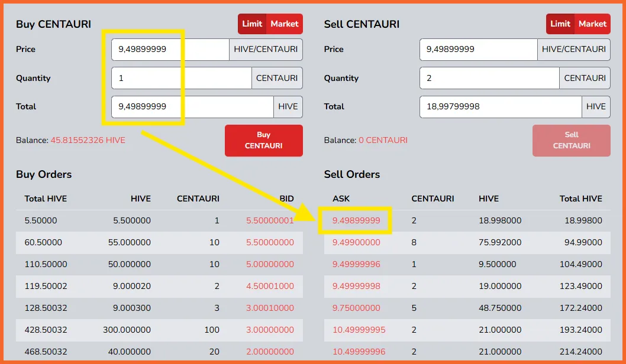Click the 18.998000 HIVE sell order cell
This screenshot has height=364, width=626.
[x=500, y=220]
